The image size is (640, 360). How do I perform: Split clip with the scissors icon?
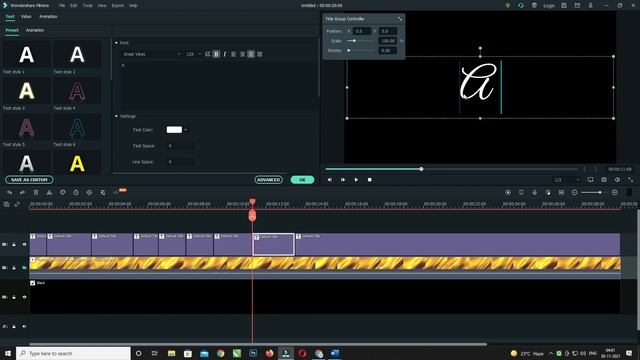[49, 192]
